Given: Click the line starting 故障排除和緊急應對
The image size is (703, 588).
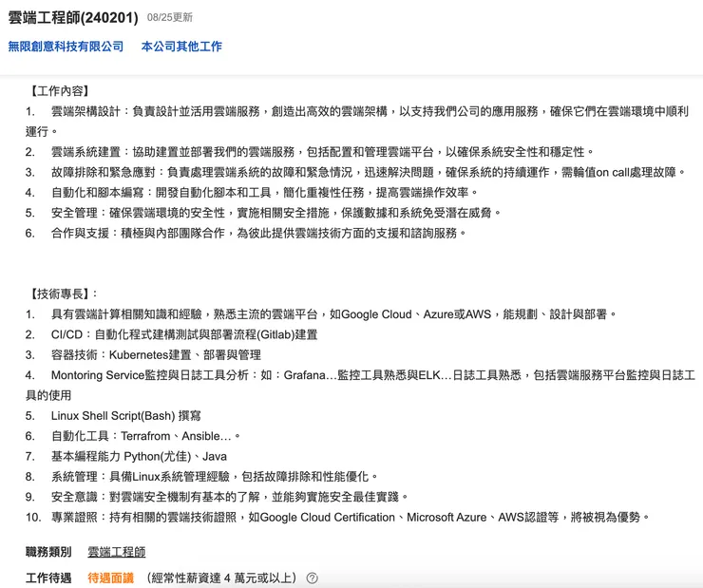Looking at the screenshot, I should coord(355,172).
